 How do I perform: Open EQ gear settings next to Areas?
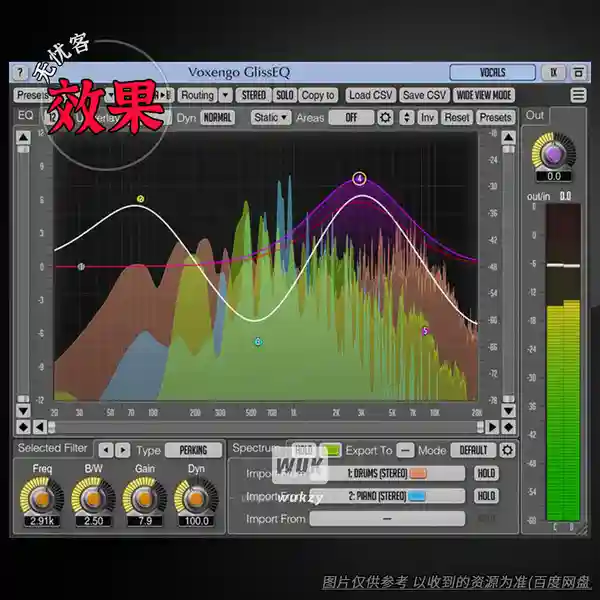point(385,117)
